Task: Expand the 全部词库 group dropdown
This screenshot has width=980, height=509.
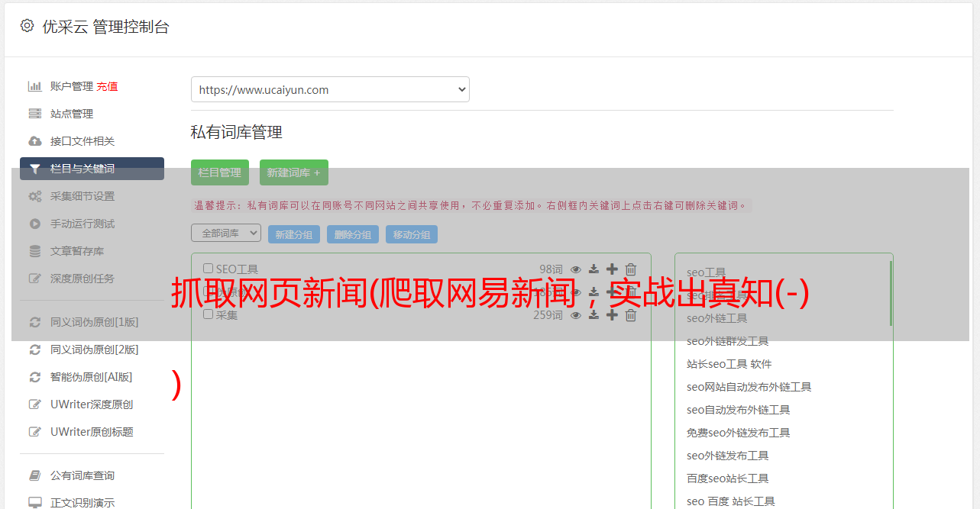Action: pyautogui.click(x=226, y=233)
